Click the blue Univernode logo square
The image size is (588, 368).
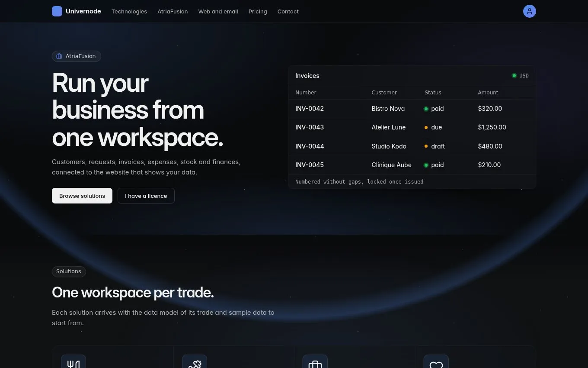(x=57, y=11)
